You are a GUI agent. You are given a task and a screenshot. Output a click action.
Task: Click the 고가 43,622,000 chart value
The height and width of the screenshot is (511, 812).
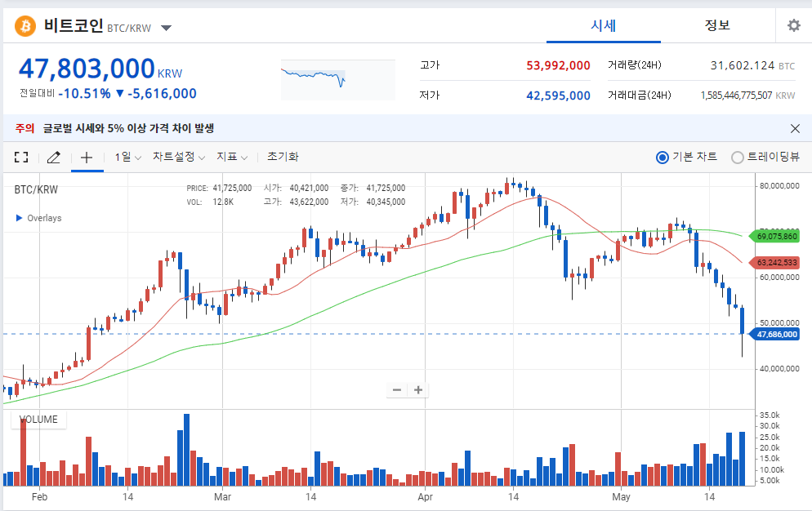pyautogui.click(x=296, y=202)
